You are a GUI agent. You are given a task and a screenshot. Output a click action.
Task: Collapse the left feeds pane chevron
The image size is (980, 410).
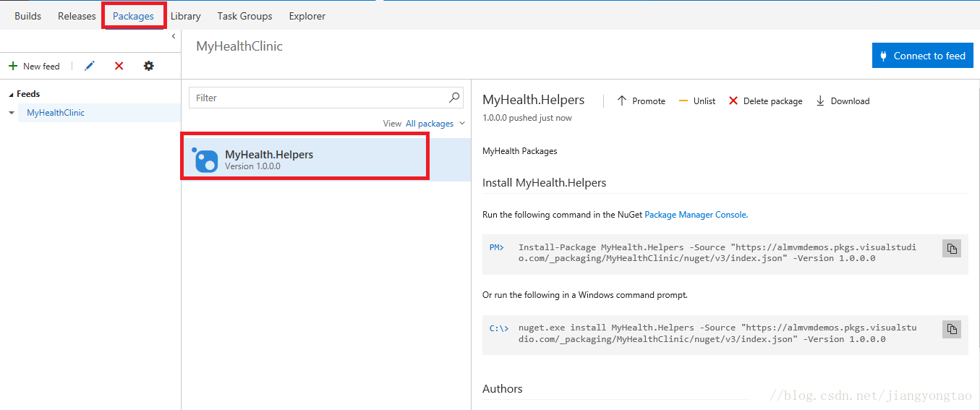click(174, 36)
